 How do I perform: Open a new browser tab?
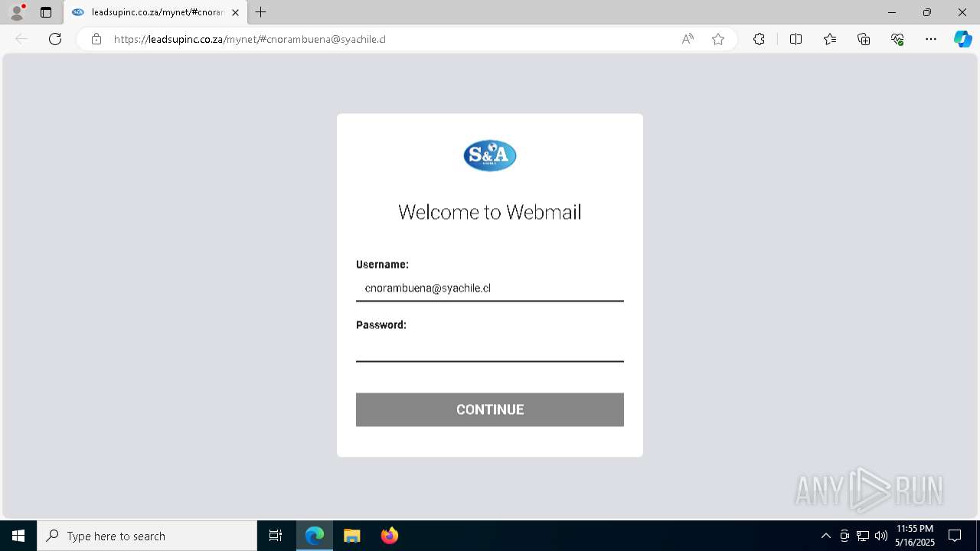coord(261,12)
